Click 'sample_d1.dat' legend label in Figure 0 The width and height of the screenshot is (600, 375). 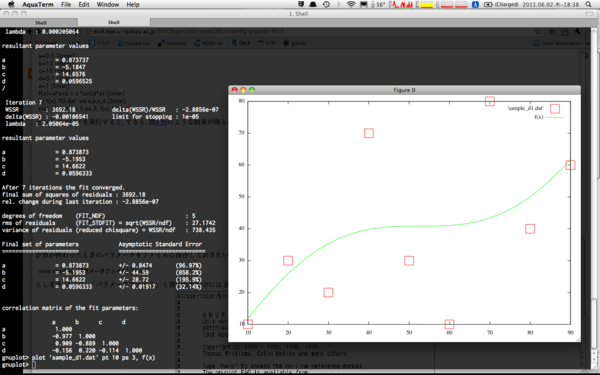525,108
